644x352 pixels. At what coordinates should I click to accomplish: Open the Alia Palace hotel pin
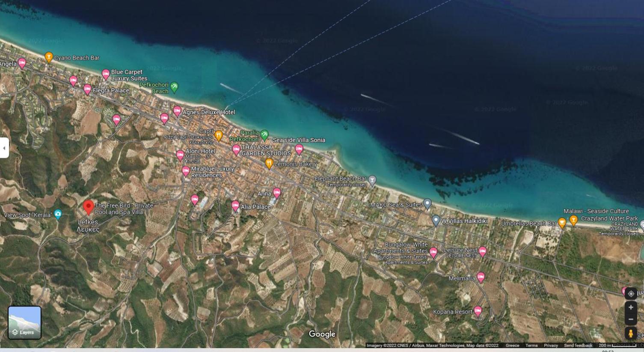(235, 206)
